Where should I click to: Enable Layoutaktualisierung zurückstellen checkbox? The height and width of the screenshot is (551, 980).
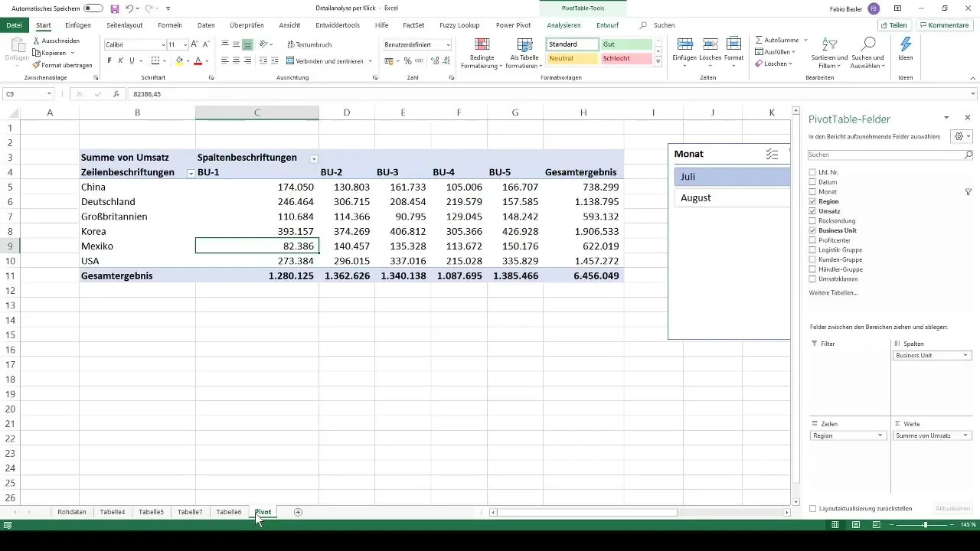coord(812,508)
